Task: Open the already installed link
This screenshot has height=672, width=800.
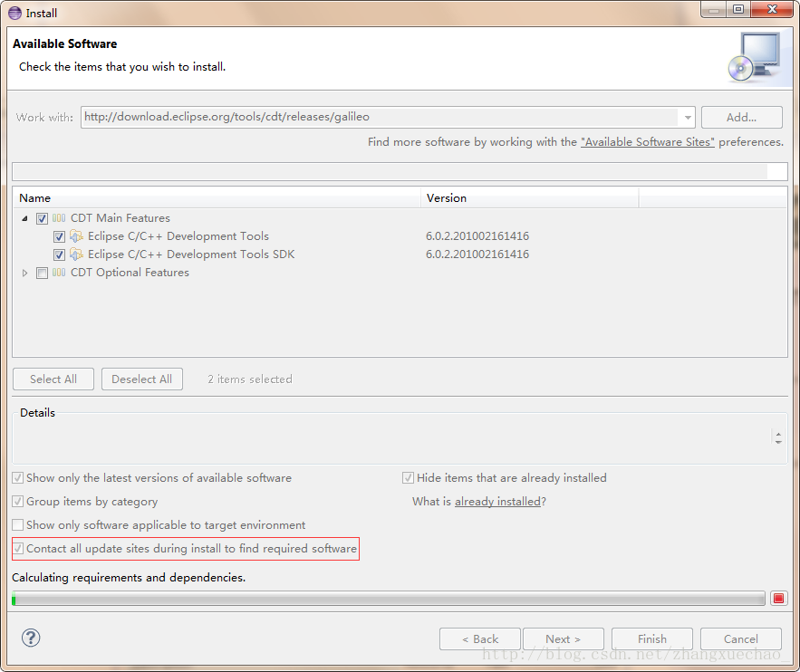Action: [x=497, y=502]
